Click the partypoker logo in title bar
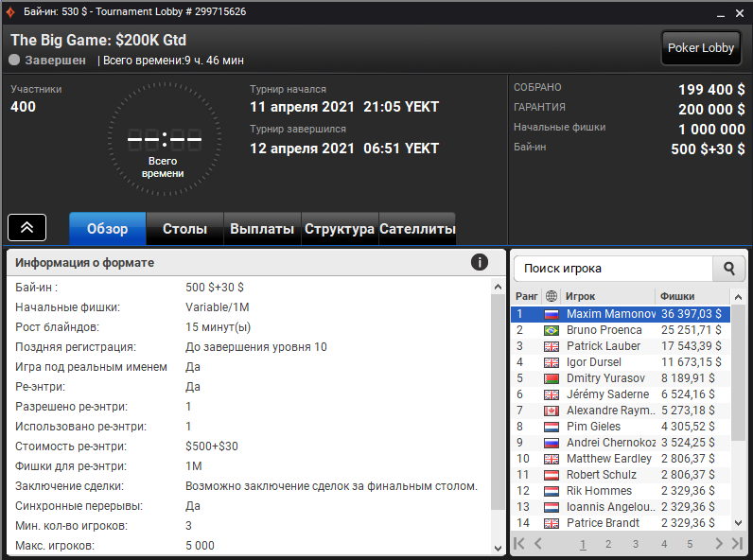 [10, 12]
